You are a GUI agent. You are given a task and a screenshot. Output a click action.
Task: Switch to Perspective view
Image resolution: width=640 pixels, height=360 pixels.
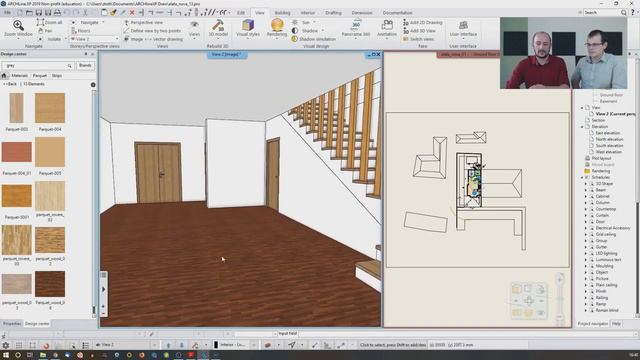(143, 22)
